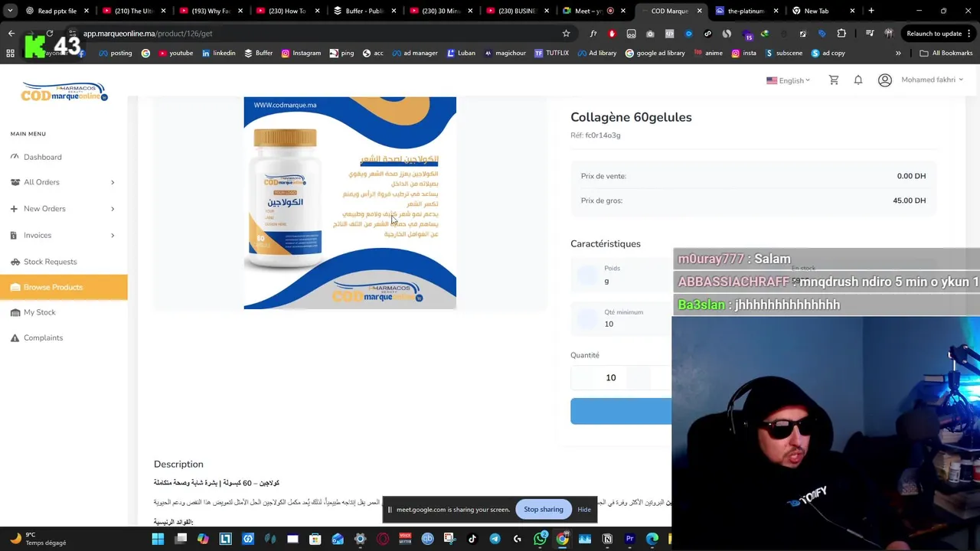
Task: Open Microsoft Edge on the taskbar
Action: 652,539
